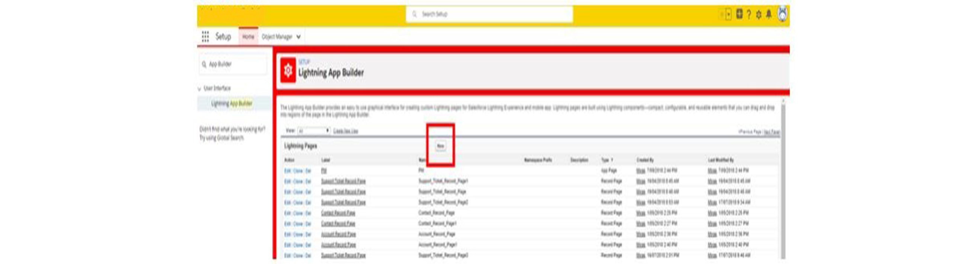980x264 pixels.
Task: Click the Create New View link
Action: tap(345, 131)
